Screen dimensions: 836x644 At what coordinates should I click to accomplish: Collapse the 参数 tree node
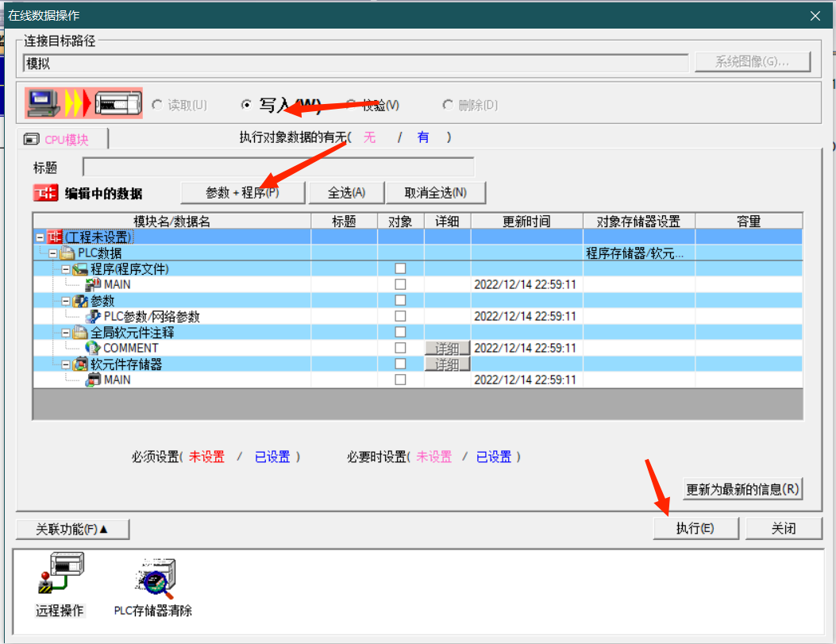click(66, 301)
